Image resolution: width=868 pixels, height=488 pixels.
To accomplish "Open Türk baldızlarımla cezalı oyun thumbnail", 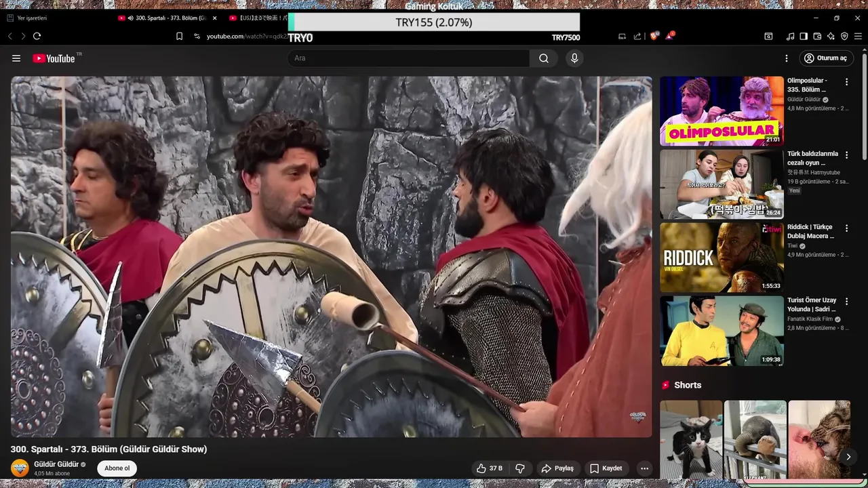I will point(722,184).
